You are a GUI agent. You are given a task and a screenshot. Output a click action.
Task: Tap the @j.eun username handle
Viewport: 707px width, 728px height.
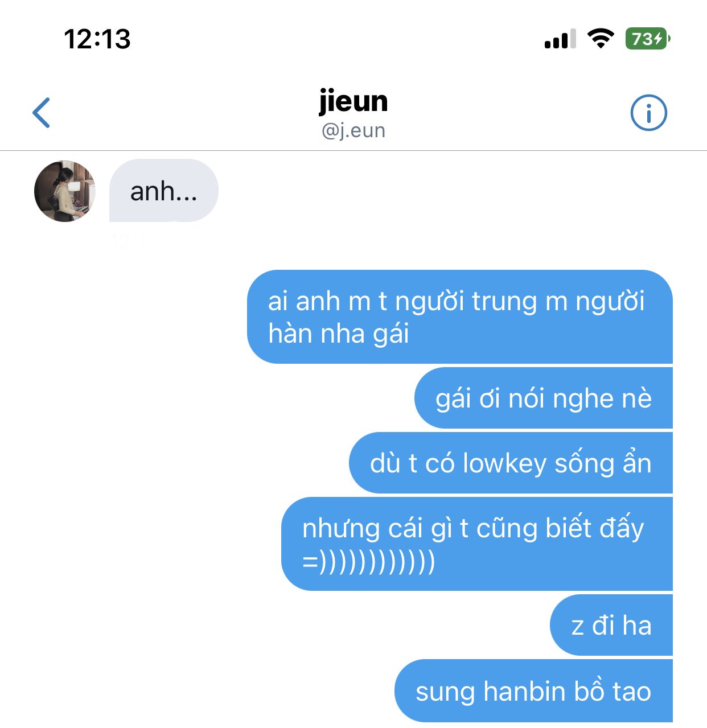[353, 130]
